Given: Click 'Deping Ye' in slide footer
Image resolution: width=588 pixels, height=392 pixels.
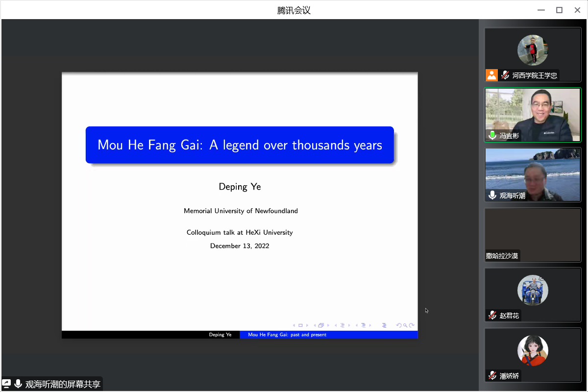Looking at the screenshot, I should point(220,335).
